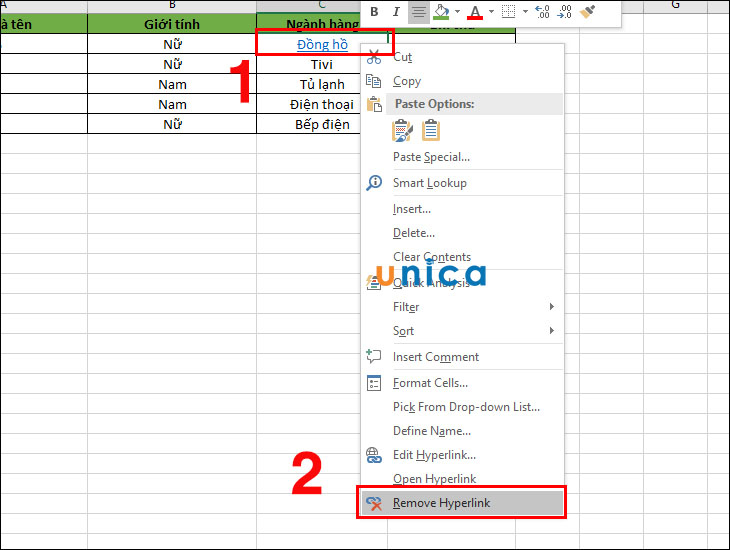Viewport: 730px width, 550px height.
Task: Select Keep Source Formatting paste icon
Action: click(402, 130)
